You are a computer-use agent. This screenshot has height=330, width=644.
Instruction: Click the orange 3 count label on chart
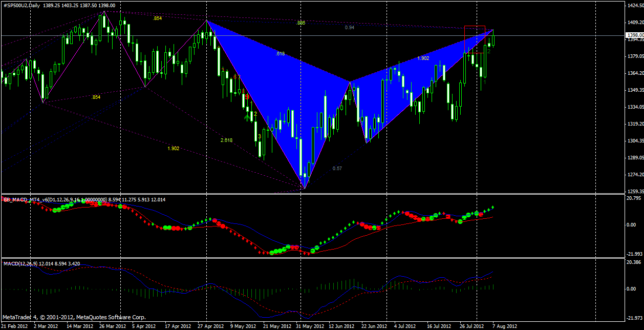coord(260,136)
